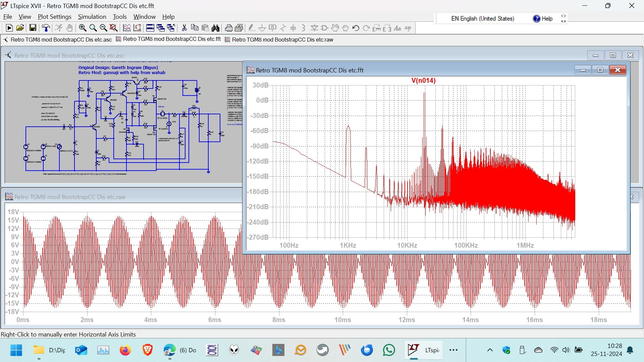The image size is (644, 362).
Task: Click the 1KHz label on FFT axis
Action: click(348, 245)
